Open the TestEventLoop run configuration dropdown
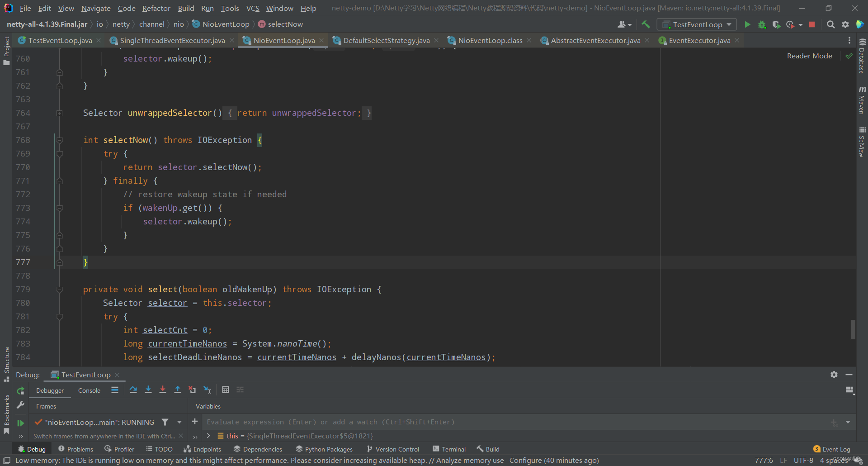The height and width of the screenshot is (466, 868). [x=697, y=24]
